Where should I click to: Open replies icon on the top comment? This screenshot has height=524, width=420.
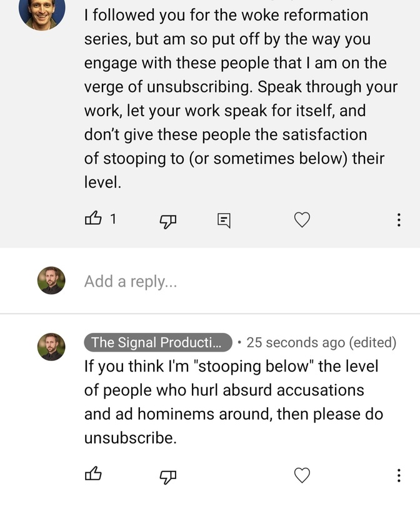coord(224,220)
